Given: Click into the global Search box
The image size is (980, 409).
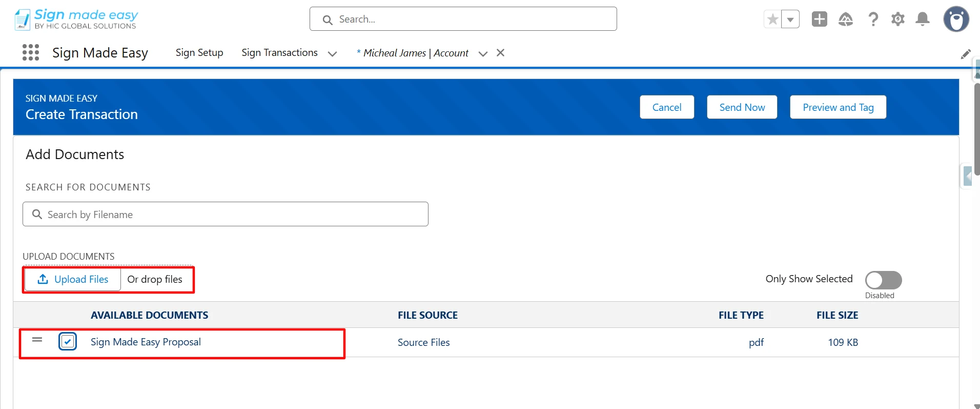Looking at the screenshot, I should pyautogui.click(x=463, y=19).
